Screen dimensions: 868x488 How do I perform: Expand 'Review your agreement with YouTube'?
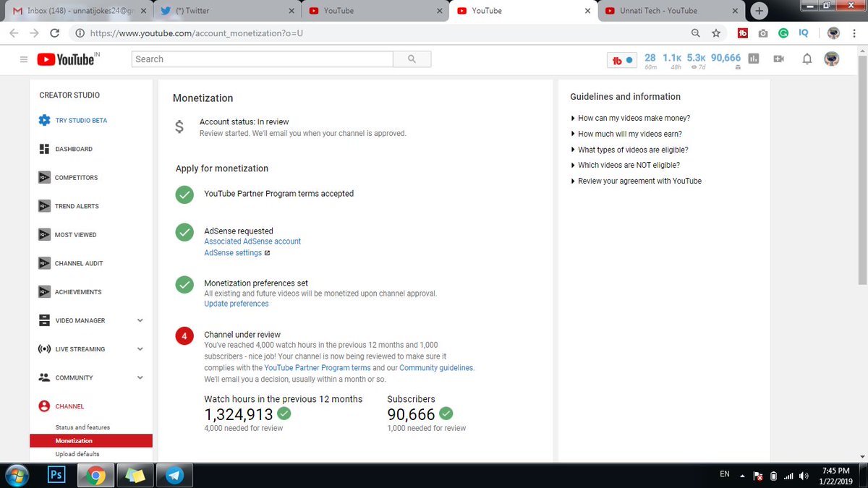[636, 181]
